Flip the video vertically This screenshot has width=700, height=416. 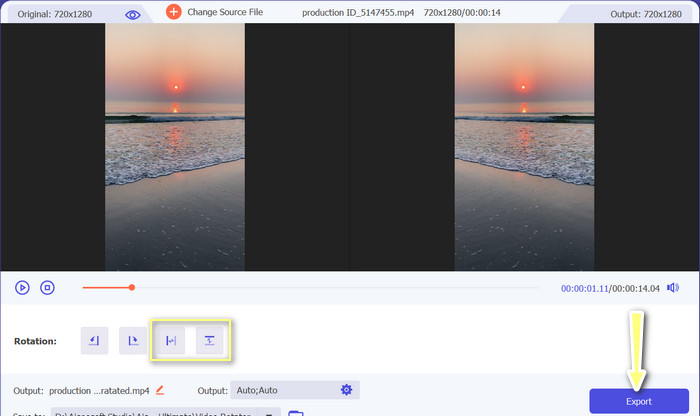[209, 341]
